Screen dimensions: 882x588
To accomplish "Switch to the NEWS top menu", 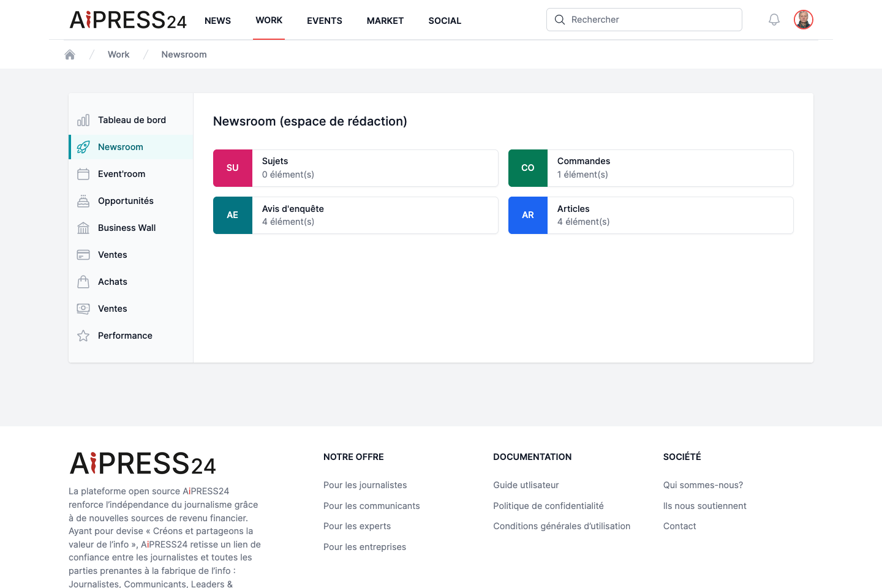I will 217,21.
